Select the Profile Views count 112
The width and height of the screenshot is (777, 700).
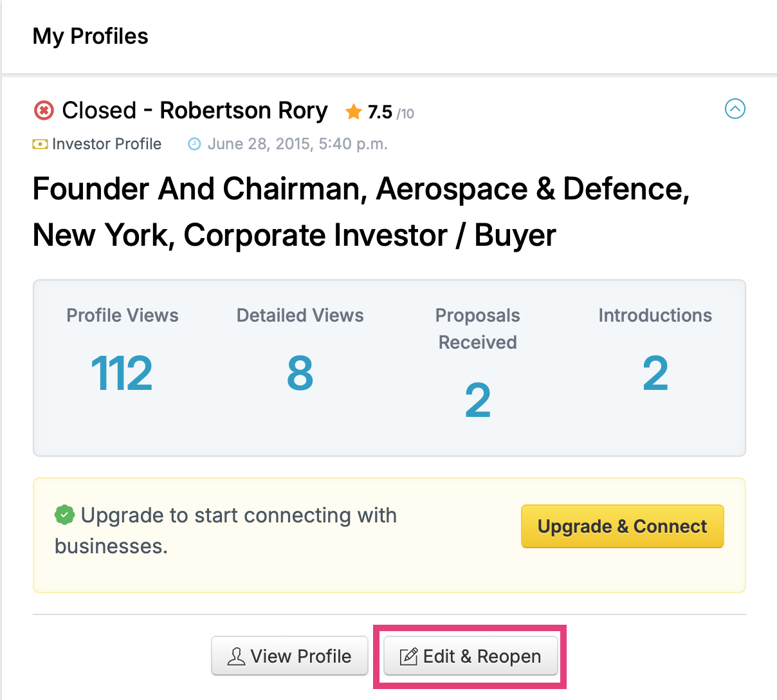122,373
